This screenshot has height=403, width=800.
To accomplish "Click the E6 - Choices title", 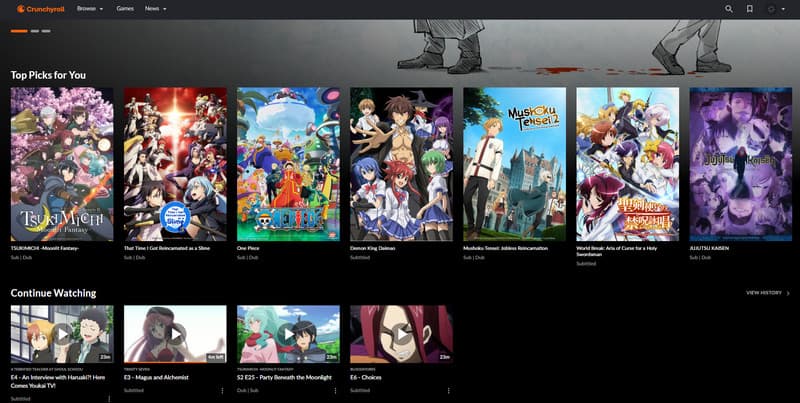I will [x=365, y=377].
